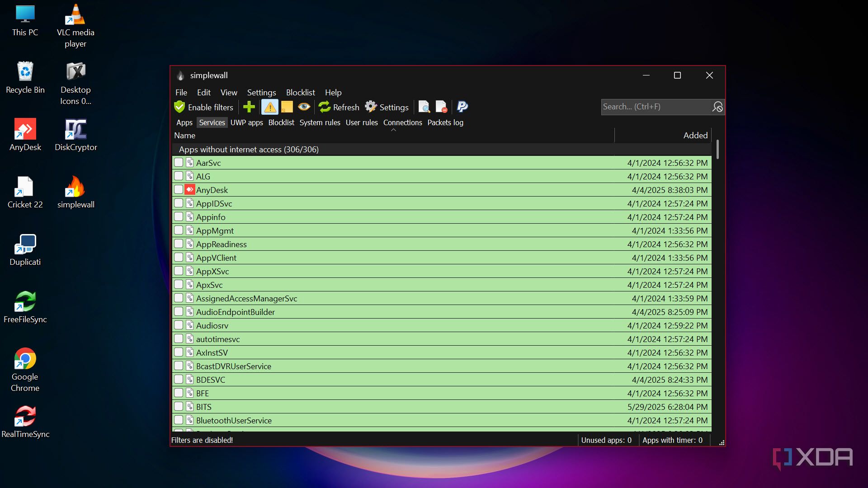Click the search magnifier icon
868x488 pixels.
(717, 107)
